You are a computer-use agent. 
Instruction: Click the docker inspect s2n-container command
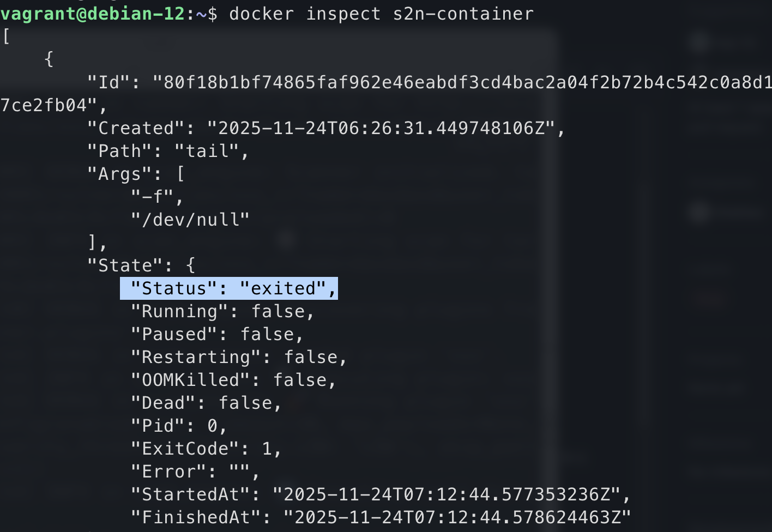coord(381,14)
